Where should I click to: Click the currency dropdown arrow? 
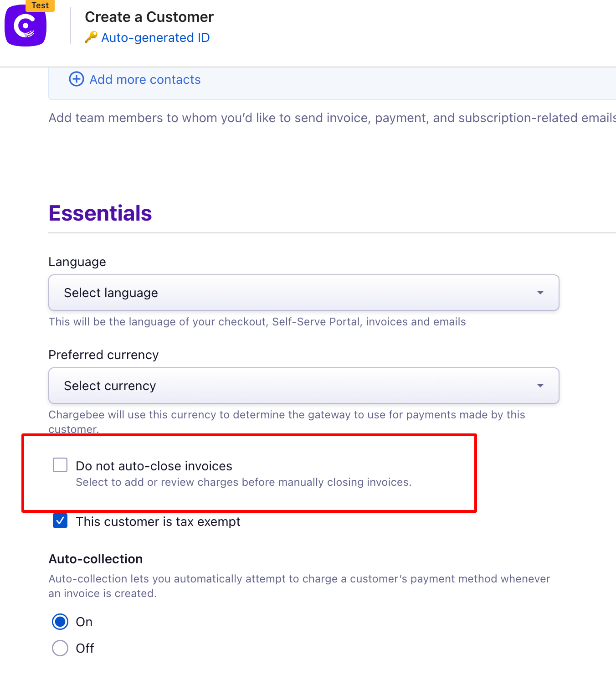[x=540, y=386]
